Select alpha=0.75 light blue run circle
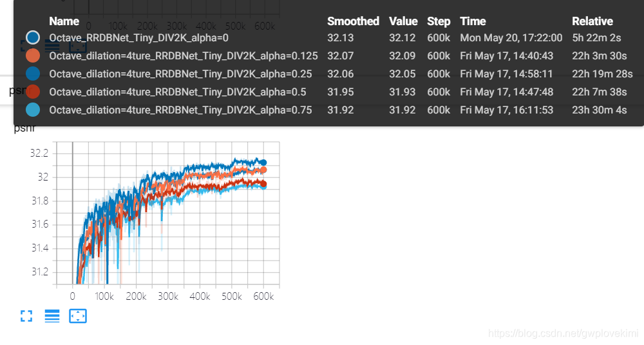This screenshot has height=345, width=644. (x=33, y=110)
